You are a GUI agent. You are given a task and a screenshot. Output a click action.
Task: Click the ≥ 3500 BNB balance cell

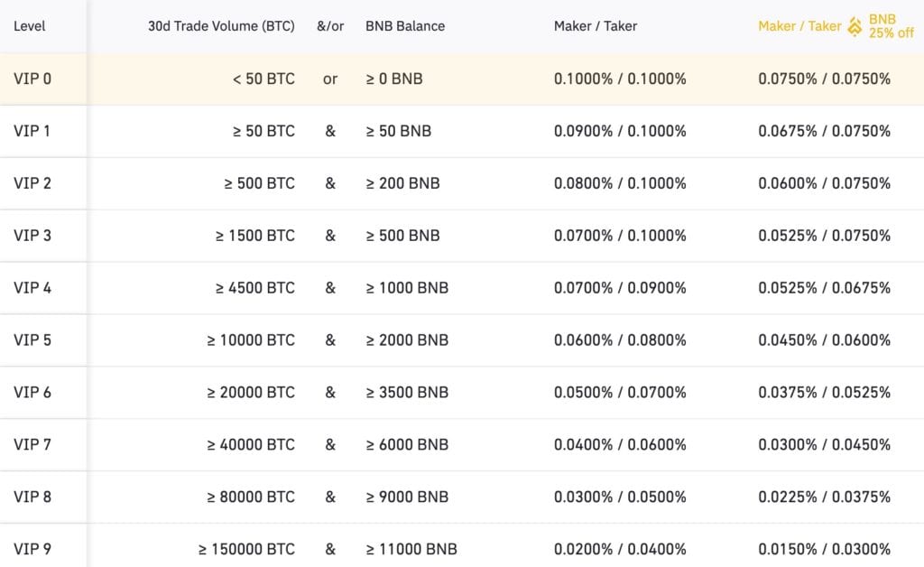[407, 393]
